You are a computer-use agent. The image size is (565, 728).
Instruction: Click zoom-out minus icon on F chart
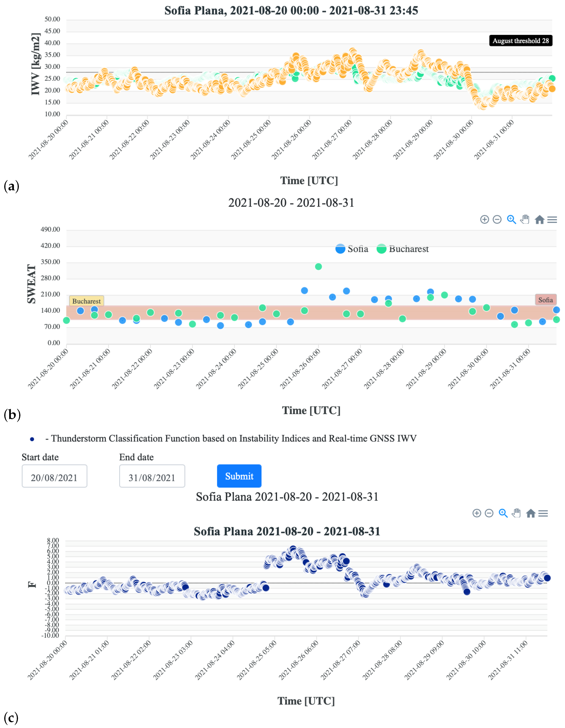point(489,513)
